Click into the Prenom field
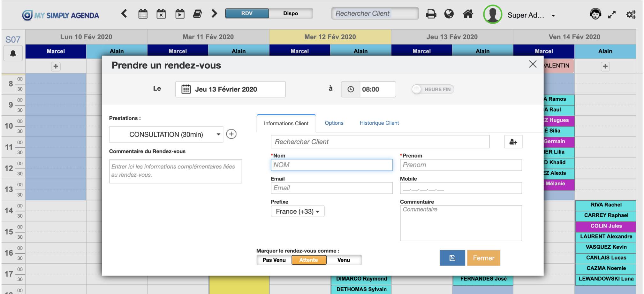The width and height of the screenshot is (644, 294). coord(461,165)
